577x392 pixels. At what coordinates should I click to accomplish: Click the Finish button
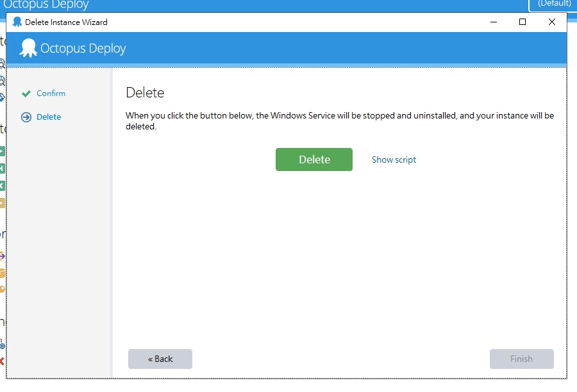(x=521, y=359)
